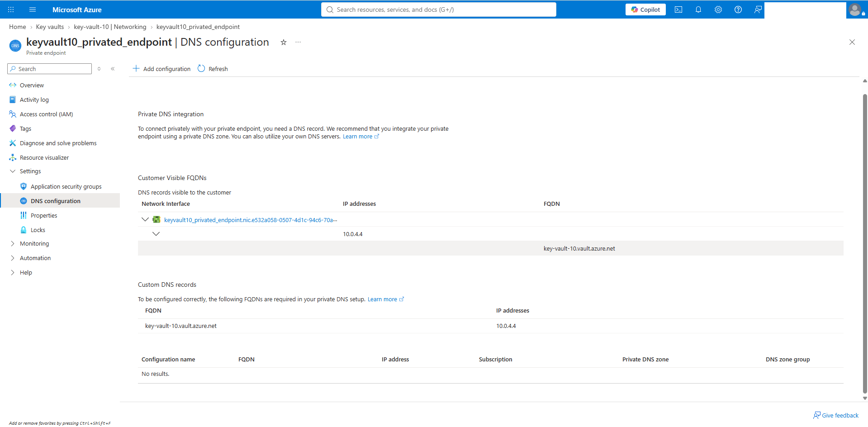Click Key vaults in the breadcrumb
Viewport: 868px width, 427px height.
50,27
